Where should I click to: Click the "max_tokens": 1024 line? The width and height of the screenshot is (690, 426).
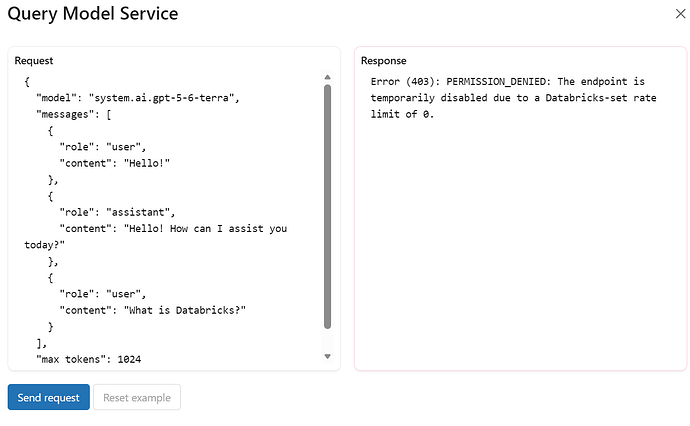tap(88, 359)
